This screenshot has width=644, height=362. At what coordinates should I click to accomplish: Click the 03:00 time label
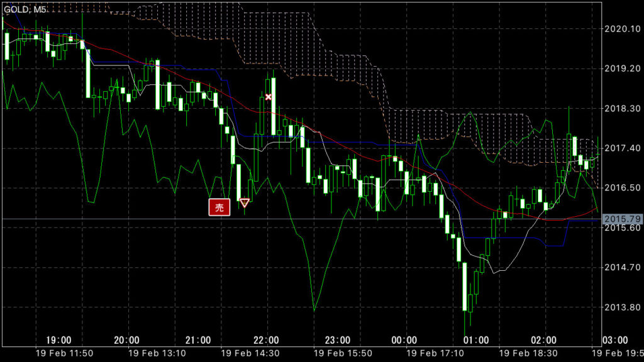click(x=615, y=340)
